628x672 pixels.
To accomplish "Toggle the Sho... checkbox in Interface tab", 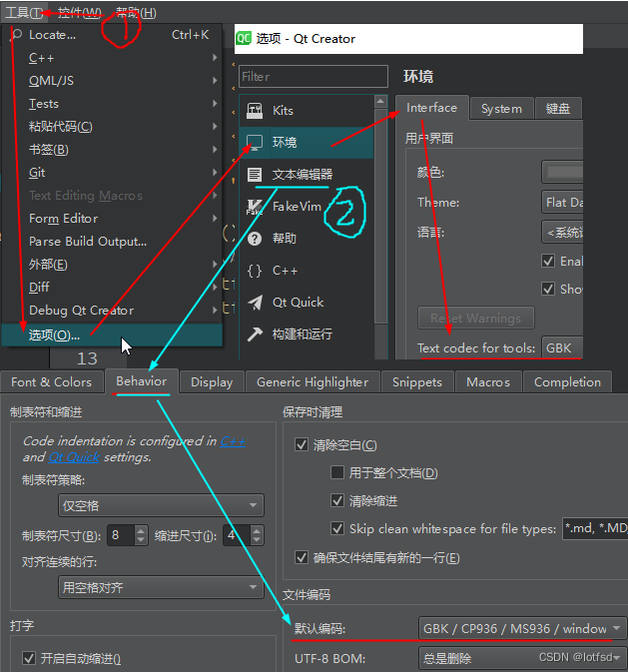I will [548, 289].
